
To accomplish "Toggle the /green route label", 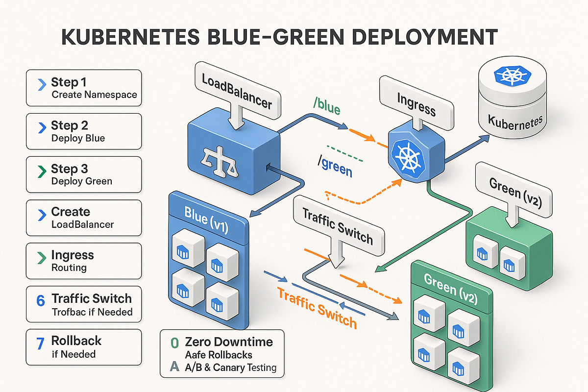I will tap(335, 167).
